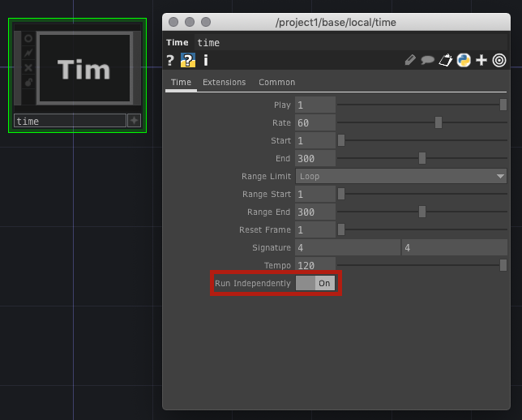522x420 pixels.
Task: Click the operator name field 'time' in parameter window
Action: pos(350,43)
